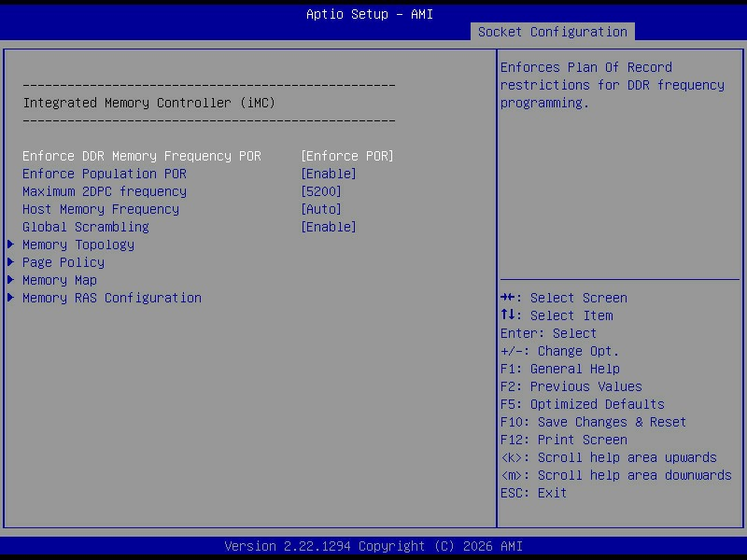
Task: Click <k>: Scroll help area upwards hint
Action: (x=609, y=457)
